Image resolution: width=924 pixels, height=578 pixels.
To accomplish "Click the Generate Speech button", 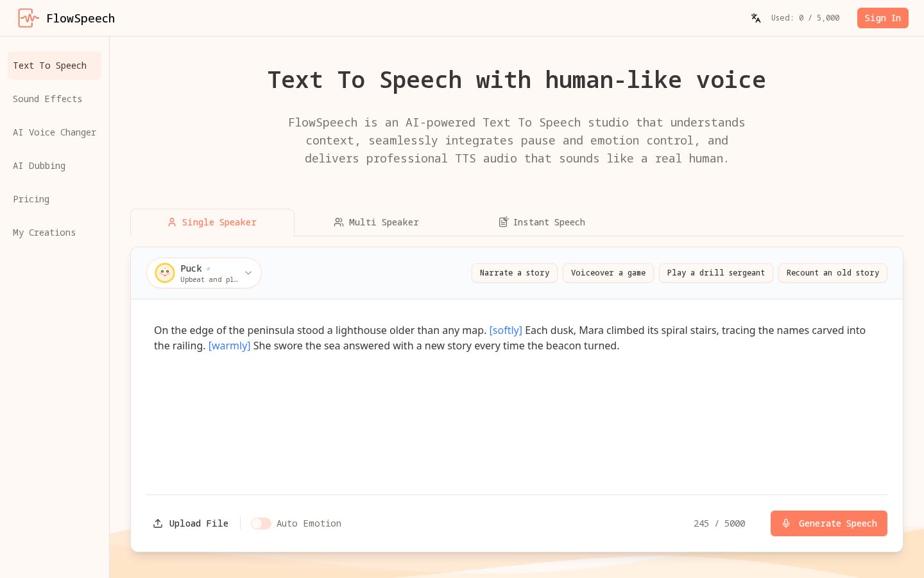I will pos(829,523).
